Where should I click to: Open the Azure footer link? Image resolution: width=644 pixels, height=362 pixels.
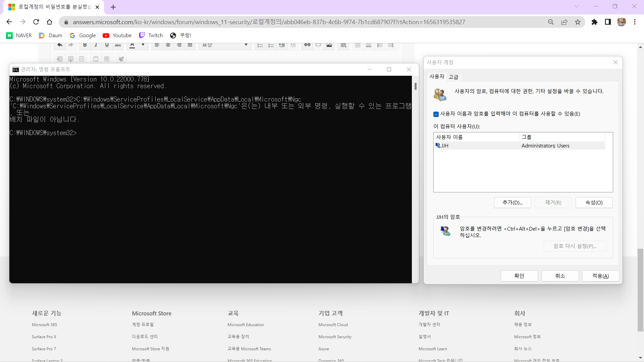pos(324,349)
